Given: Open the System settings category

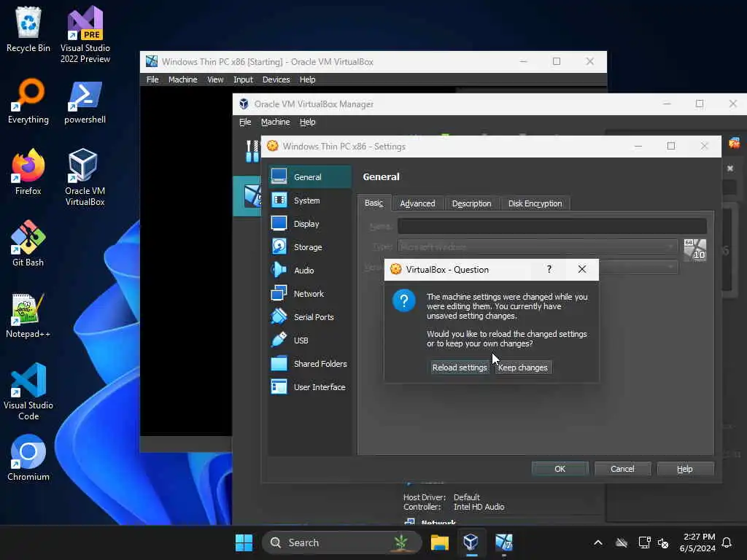Looking at the screenshot, I should point(309,200).
